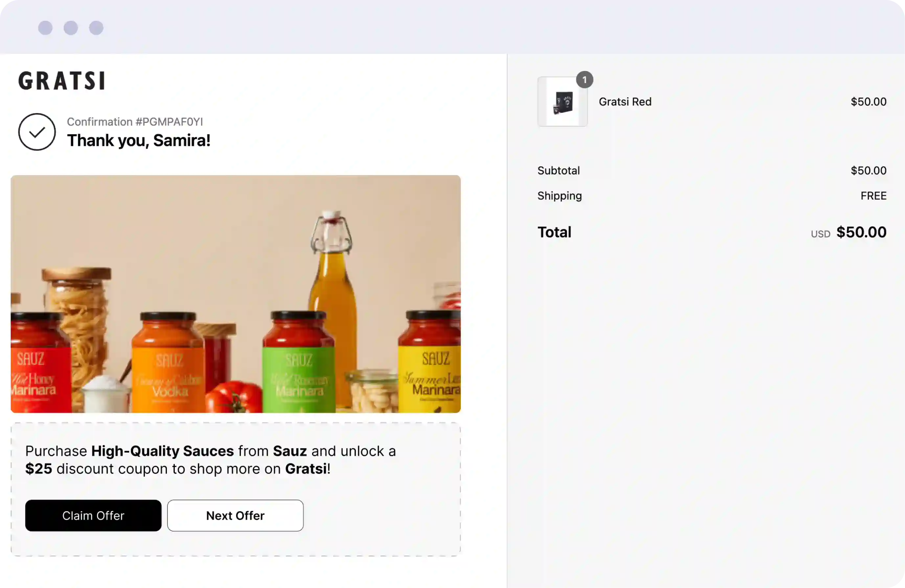Click the first window control dot
905x588 pixels.
(45, 28)
